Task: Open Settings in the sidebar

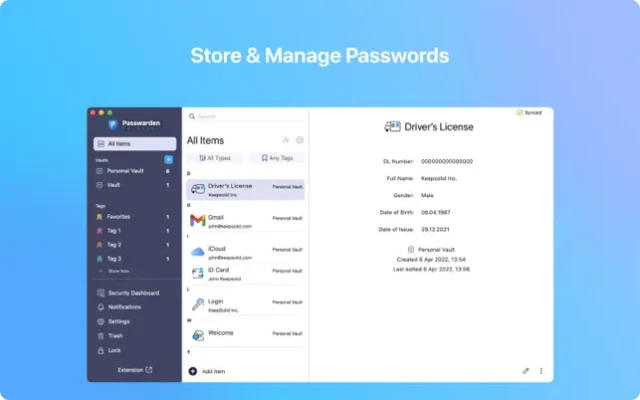Action: pos(119,321)
